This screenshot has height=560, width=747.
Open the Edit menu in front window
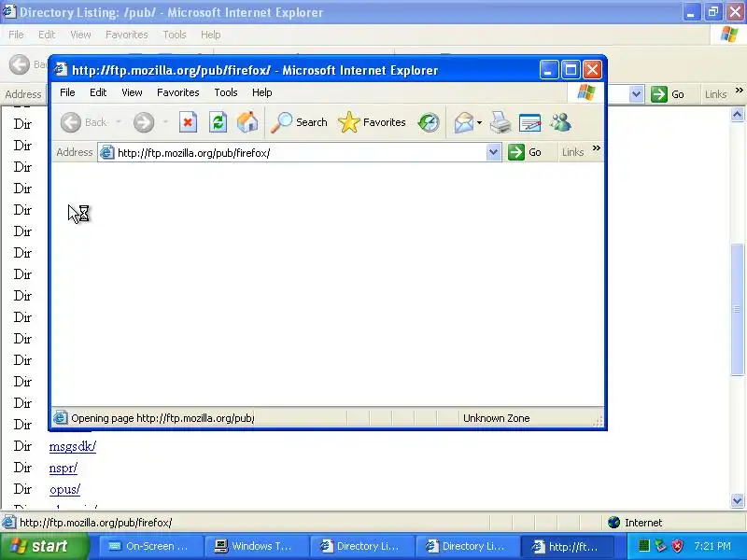[98, 92]
